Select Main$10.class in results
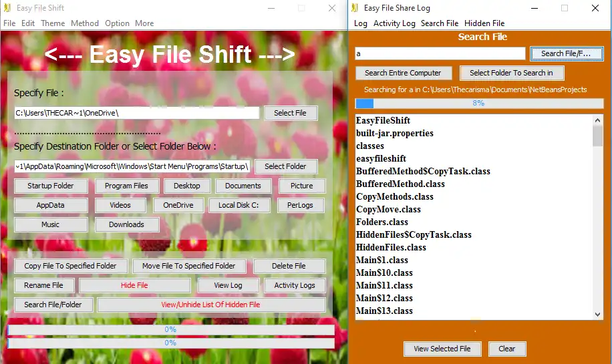This screenshot has height=364, width=612. point(384,272)
